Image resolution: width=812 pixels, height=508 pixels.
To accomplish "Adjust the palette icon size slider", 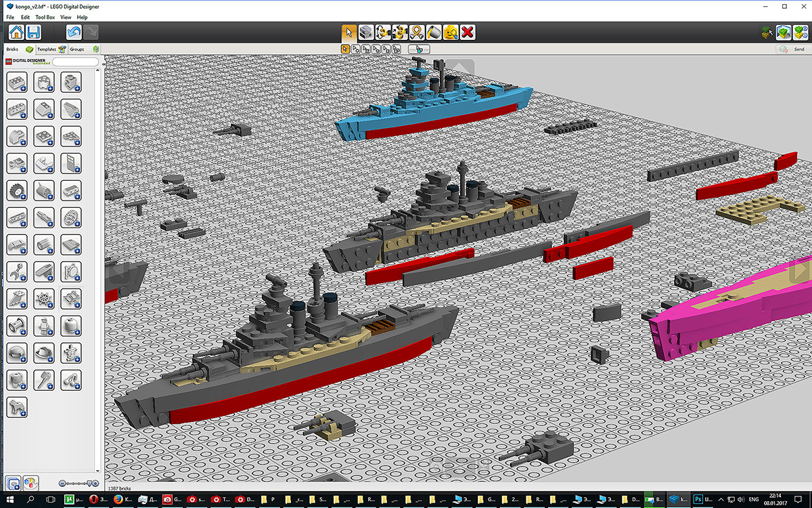I will 78,484.
